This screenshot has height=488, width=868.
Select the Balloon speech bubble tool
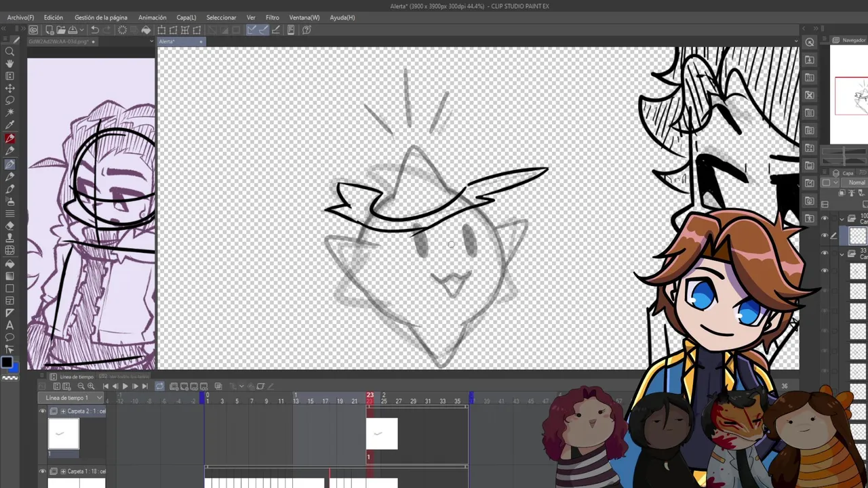9,338
